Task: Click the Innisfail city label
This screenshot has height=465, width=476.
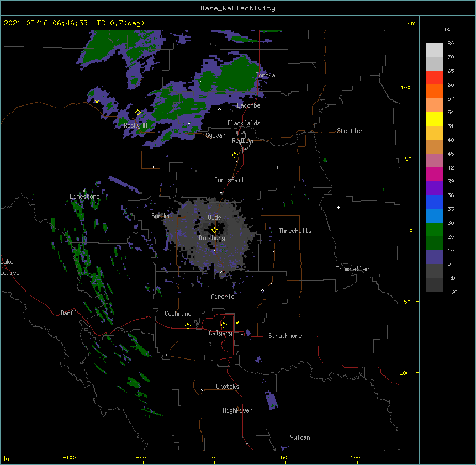Action: click(x=229, y=180)
